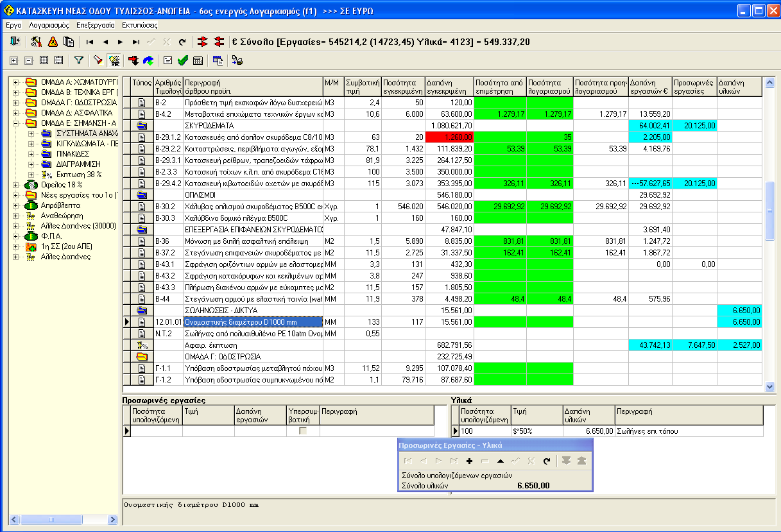This screenshot has width=781, height=532.
Task: Toggle the Υπερσυμβατική checkbox
Action: (303, 431)
